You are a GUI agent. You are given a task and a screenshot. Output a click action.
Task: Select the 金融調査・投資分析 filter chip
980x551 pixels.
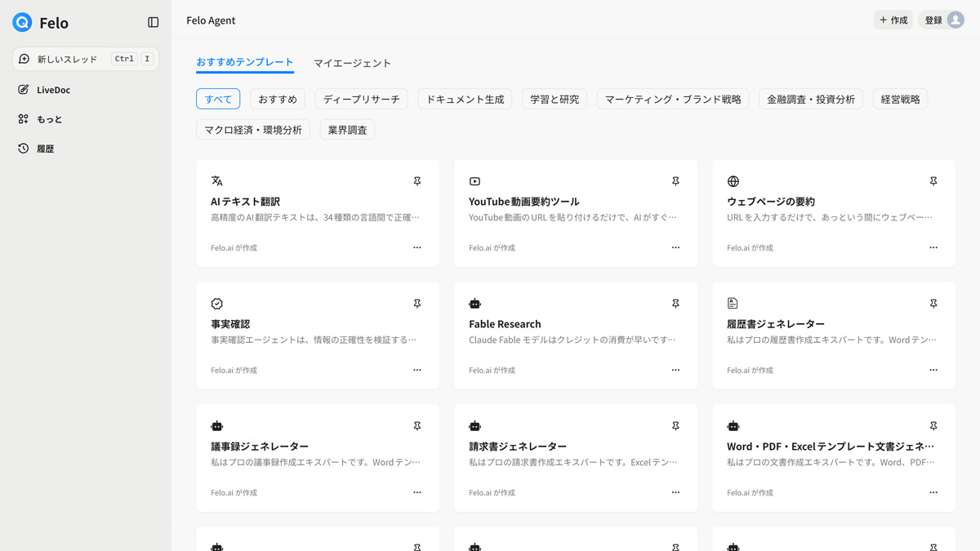point(811,99)
